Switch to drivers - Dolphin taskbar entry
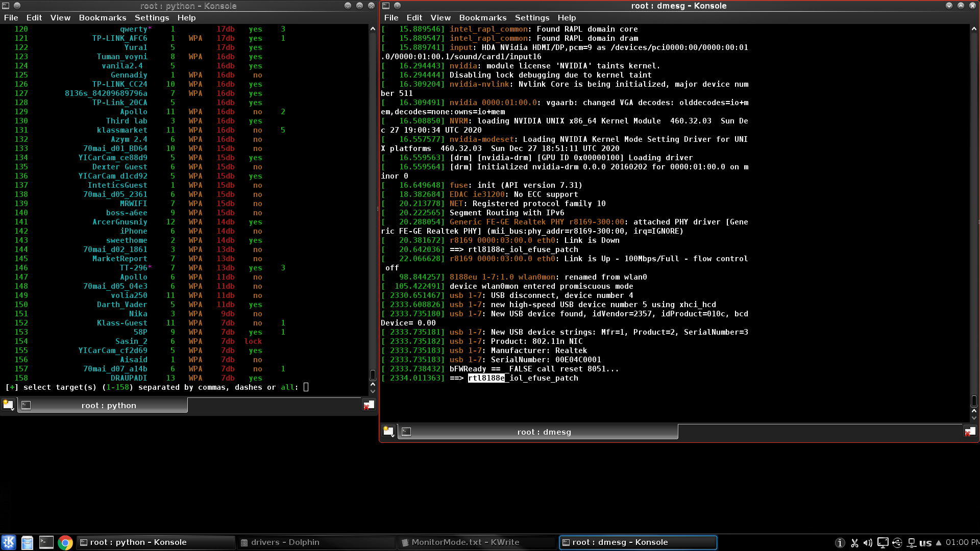The height and width of the screenshot is (551, 980). click(285, 542)
